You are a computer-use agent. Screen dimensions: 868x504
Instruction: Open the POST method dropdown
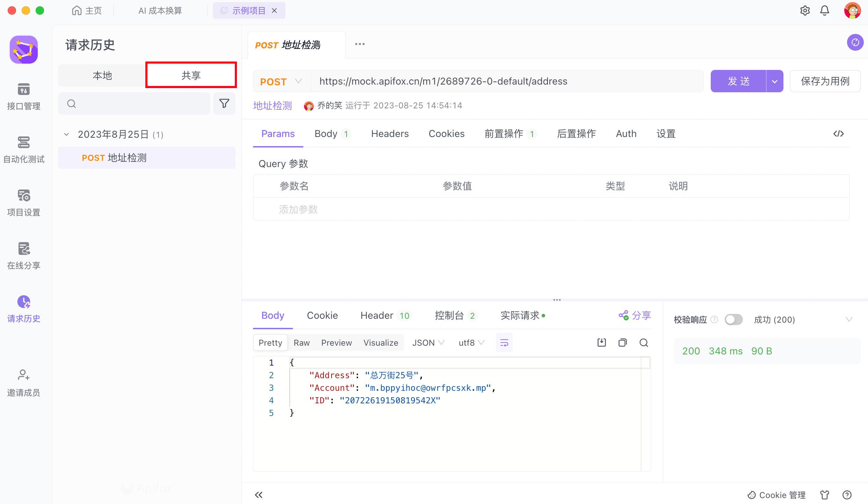point(281,81)
